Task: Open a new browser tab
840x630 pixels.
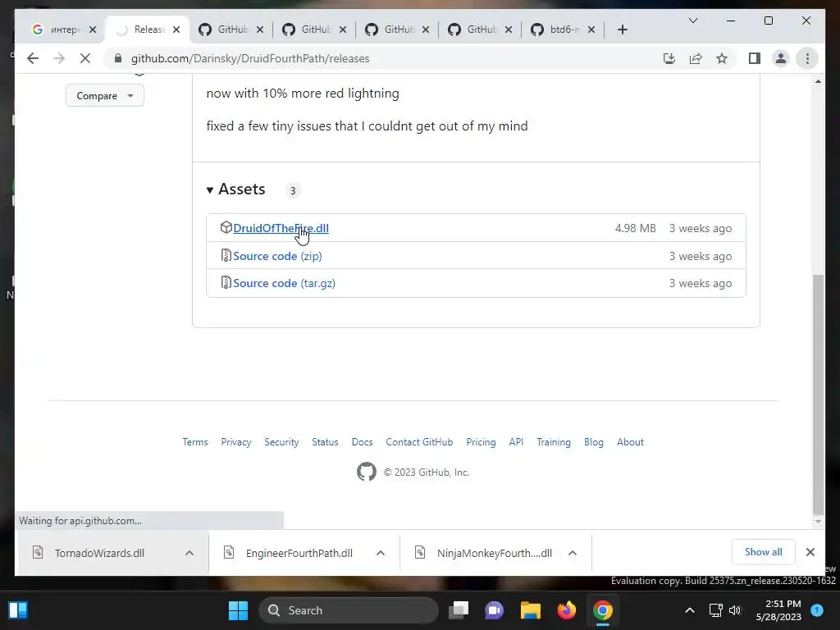Action: coord(622,30)
